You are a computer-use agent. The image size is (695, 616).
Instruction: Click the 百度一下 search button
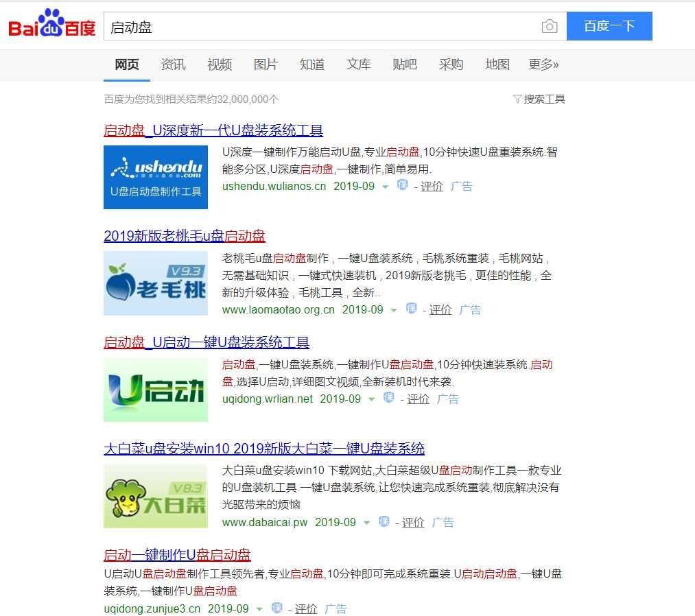(609, 26)
